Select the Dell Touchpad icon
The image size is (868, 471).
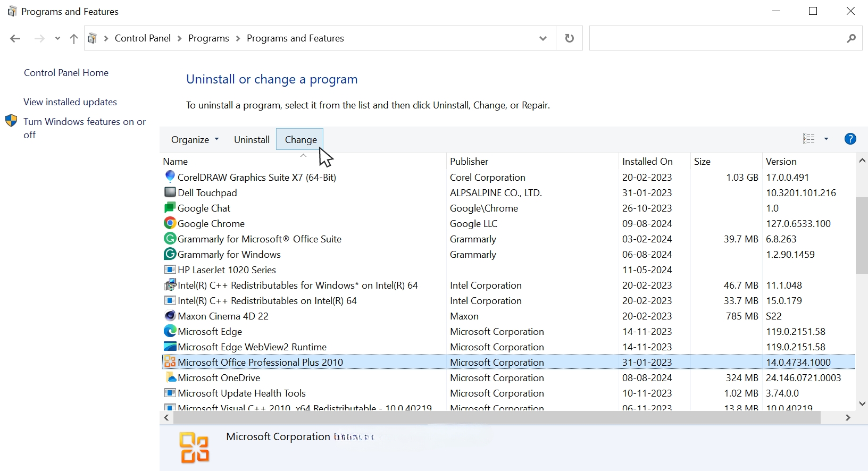tap(170, 192)
